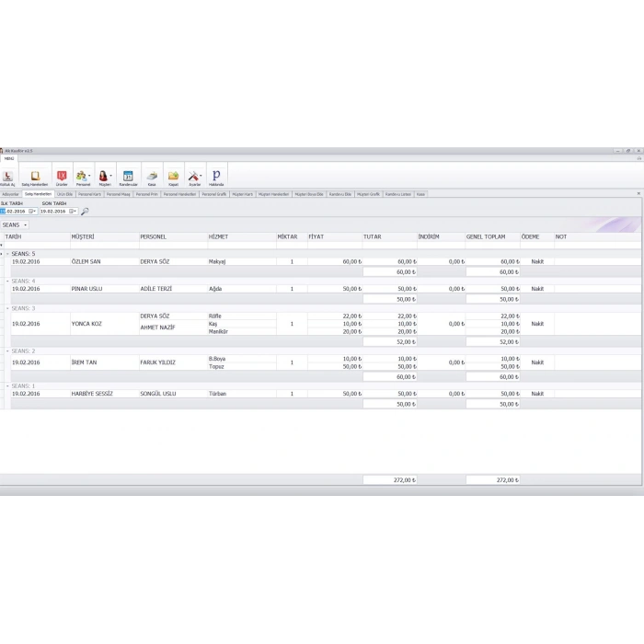Click the Ayarlar tools icon

194,177
